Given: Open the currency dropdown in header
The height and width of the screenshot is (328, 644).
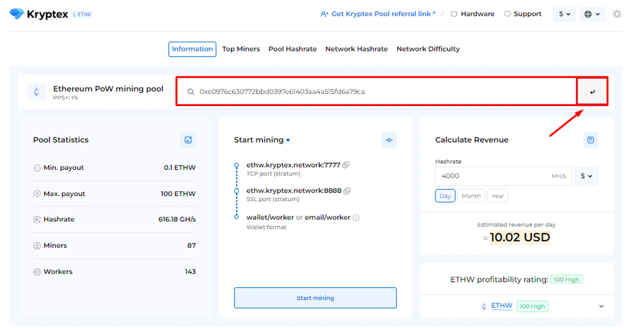Looking at the screenshot, I should pyautogui.click(x=564, y=14).
